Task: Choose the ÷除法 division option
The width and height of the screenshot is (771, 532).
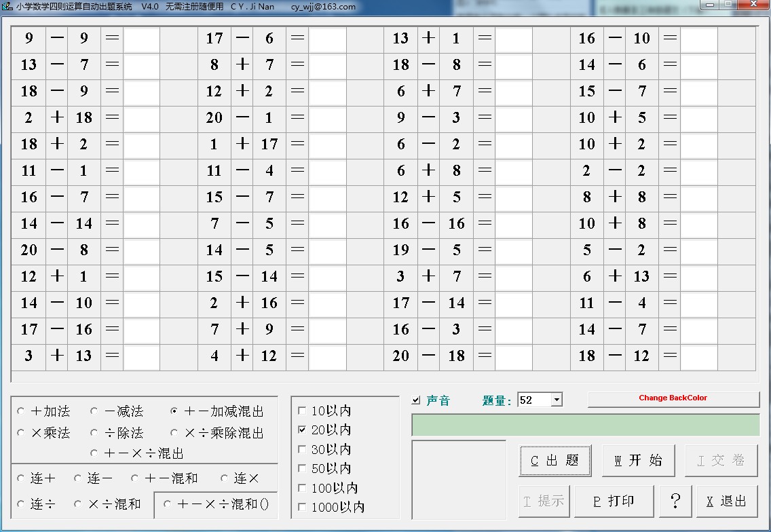Action: 94,433
